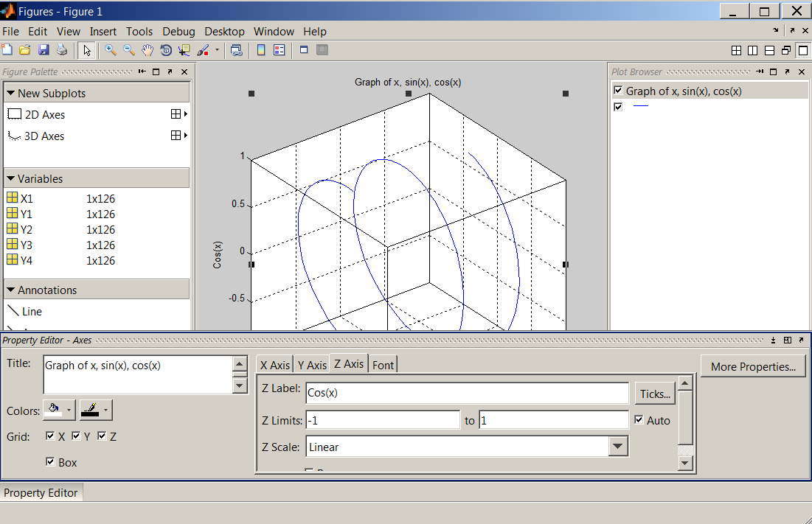The image size is (812, 524).
Task: Click the Z Label text field
Action: coord(466,393)
